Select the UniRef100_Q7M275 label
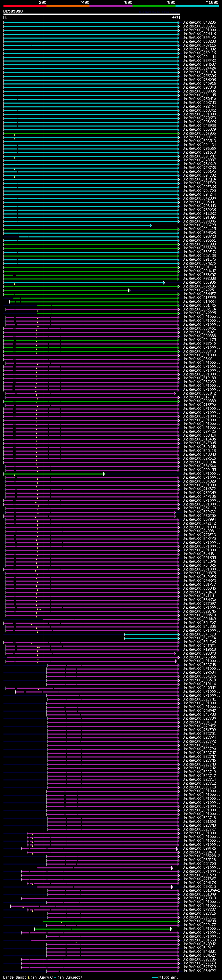 (199, 263)
